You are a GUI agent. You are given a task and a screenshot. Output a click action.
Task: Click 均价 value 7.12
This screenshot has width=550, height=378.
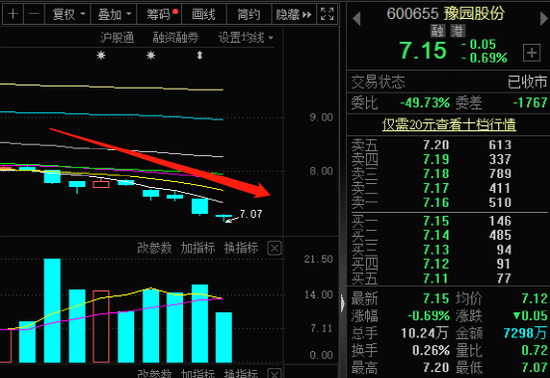[534, 299]
